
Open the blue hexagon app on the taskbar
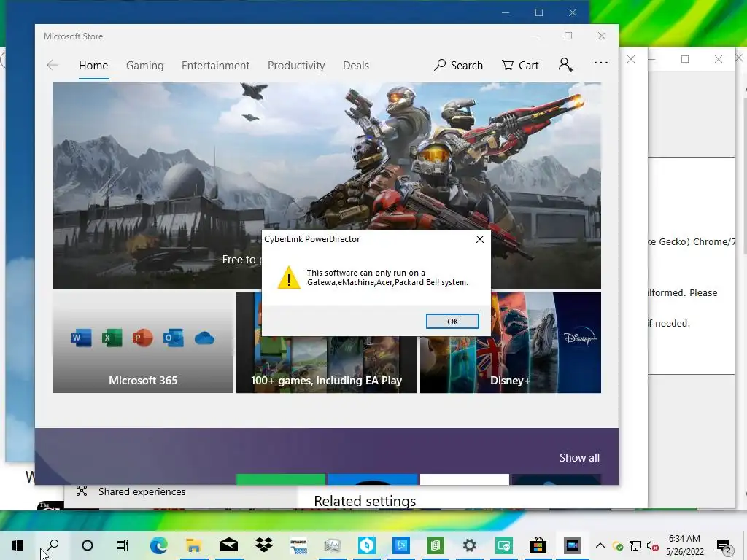pos(366,545)
